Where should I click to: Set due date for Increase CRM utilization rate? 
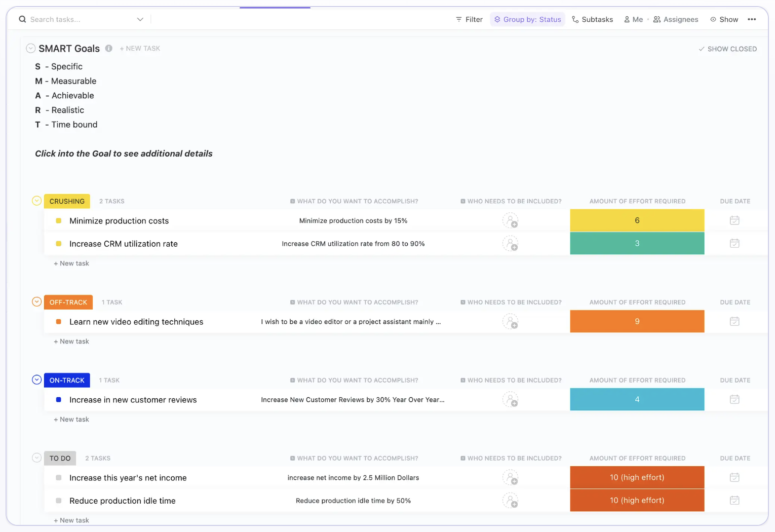coord(734,243)
